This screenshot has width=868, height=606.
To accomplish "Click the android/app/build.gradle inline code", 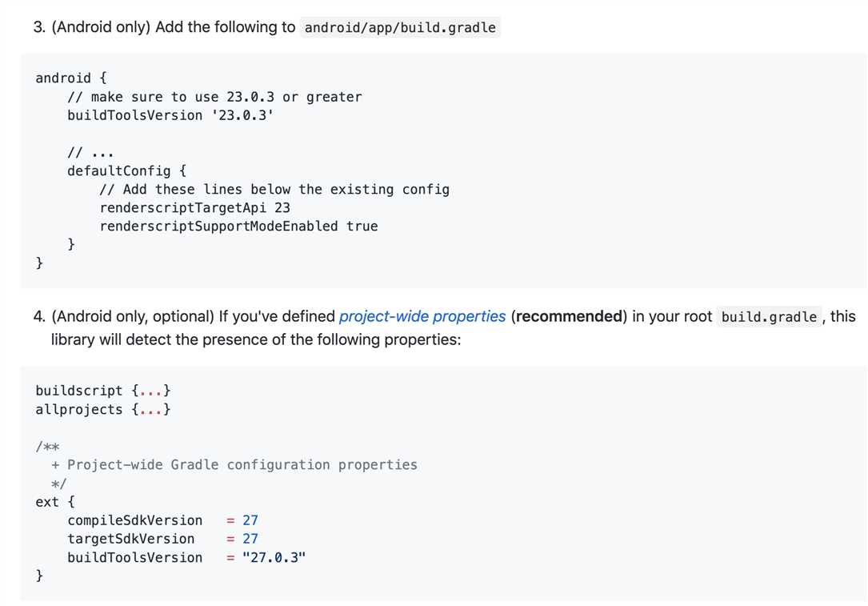I will pyautogui.click(x=400, y=28).
